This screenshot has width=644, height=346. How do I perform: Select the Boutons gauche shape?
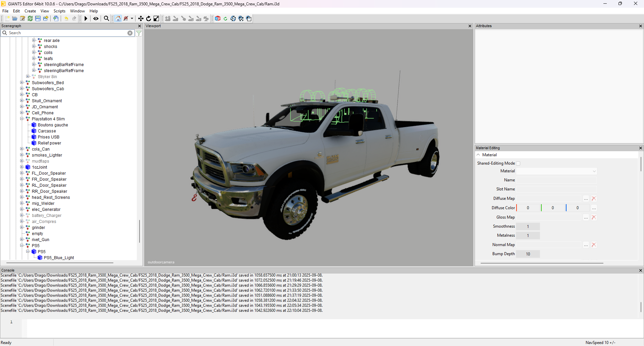pos(53,125)
